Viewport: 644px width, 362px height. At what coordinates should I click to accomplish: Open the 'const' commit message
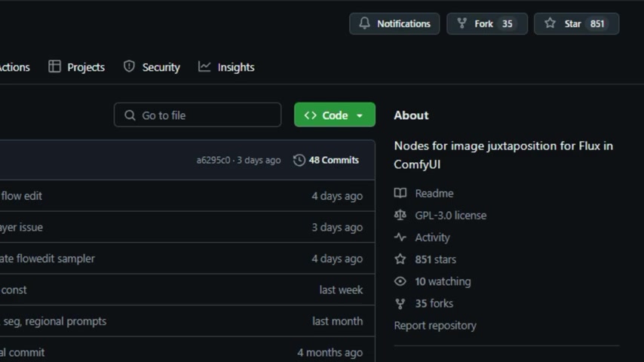pos(14,290)
